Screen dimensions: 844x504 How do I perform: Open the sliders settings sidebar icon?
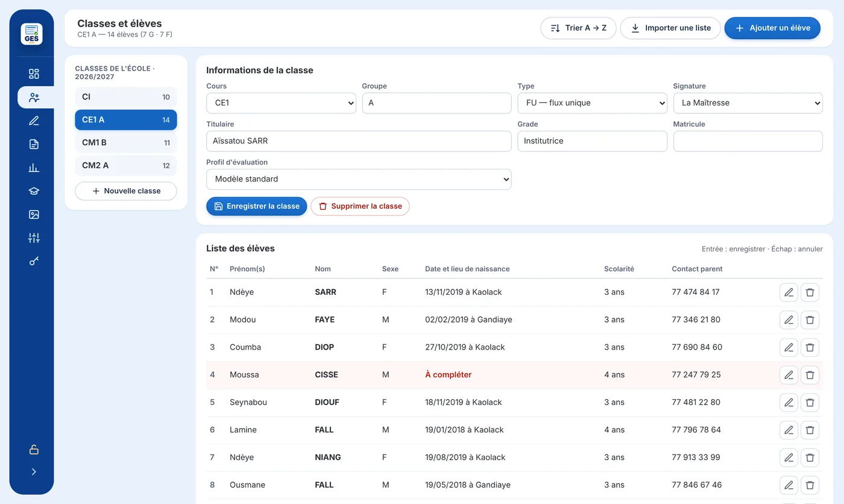(34, 238)
